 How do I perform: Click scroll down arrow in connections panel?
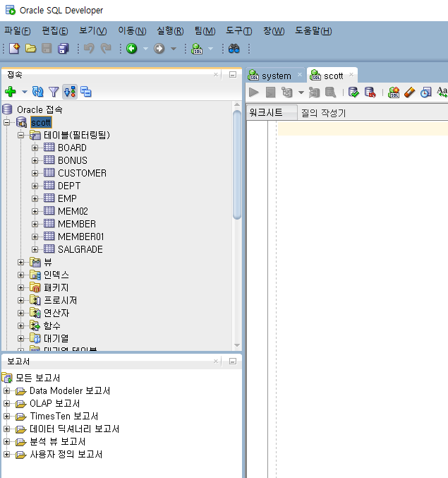coord(237,345)
